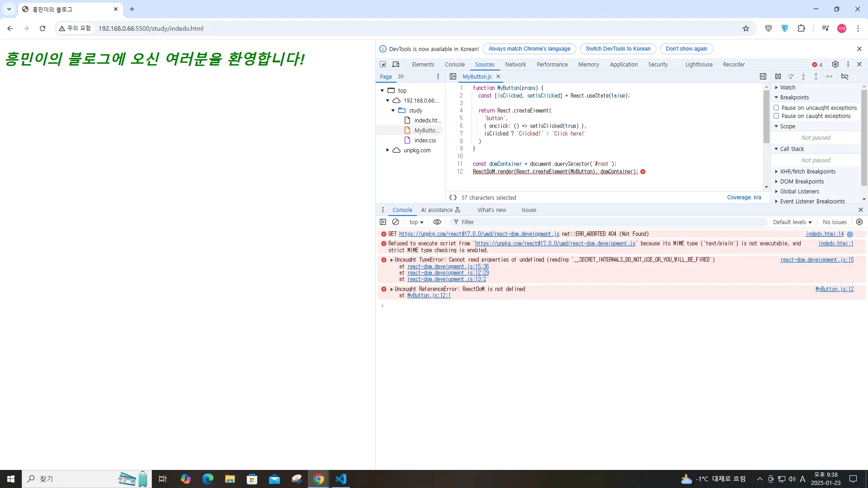The image size is (868, 488).
Task: Click the pretty print braces icon
Action: tap(453, 197)
